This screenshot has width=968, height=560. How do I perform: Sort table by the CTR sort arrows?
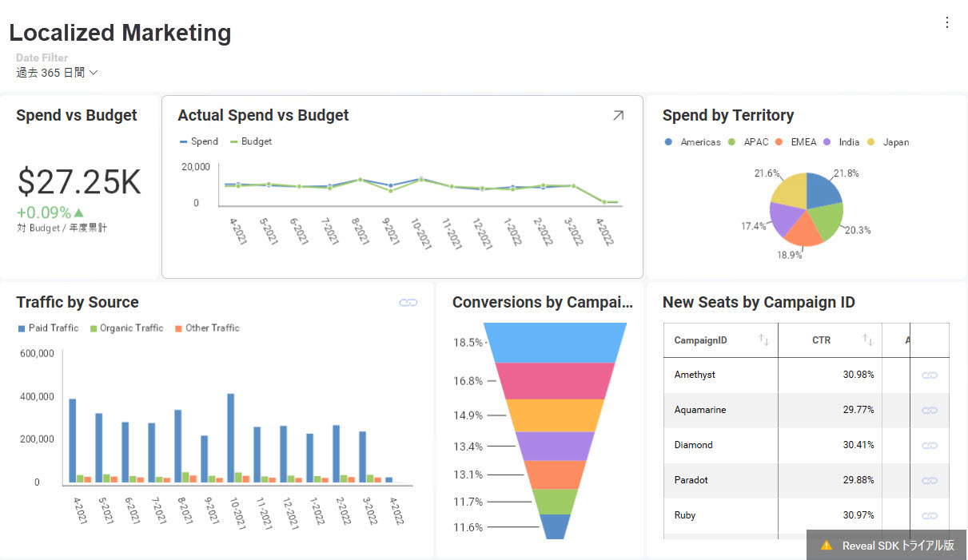[x=867, y=340]
